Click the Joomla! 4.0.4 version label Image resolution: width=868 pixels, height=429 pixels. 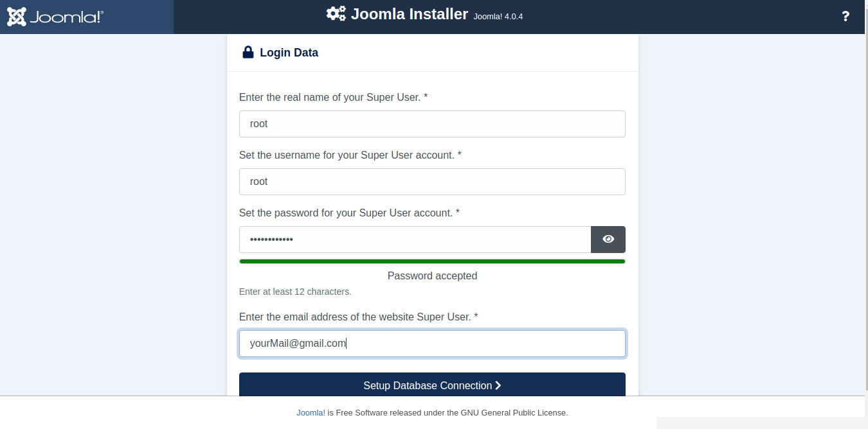click(x=498, y=17)
